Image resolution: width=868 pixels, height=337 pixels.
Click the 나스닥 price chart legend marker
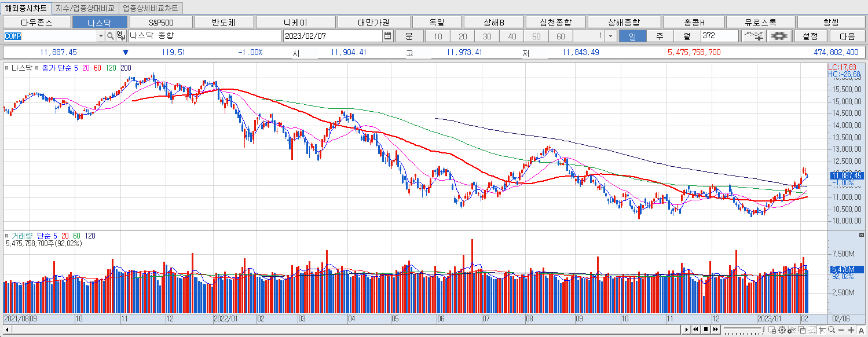[x=6, y=68]
